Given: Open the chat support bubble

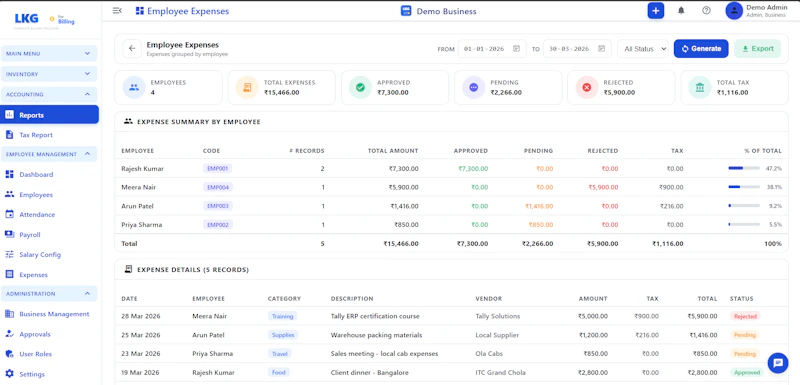Looking at the screenshot, I should (x=778, y=363).
